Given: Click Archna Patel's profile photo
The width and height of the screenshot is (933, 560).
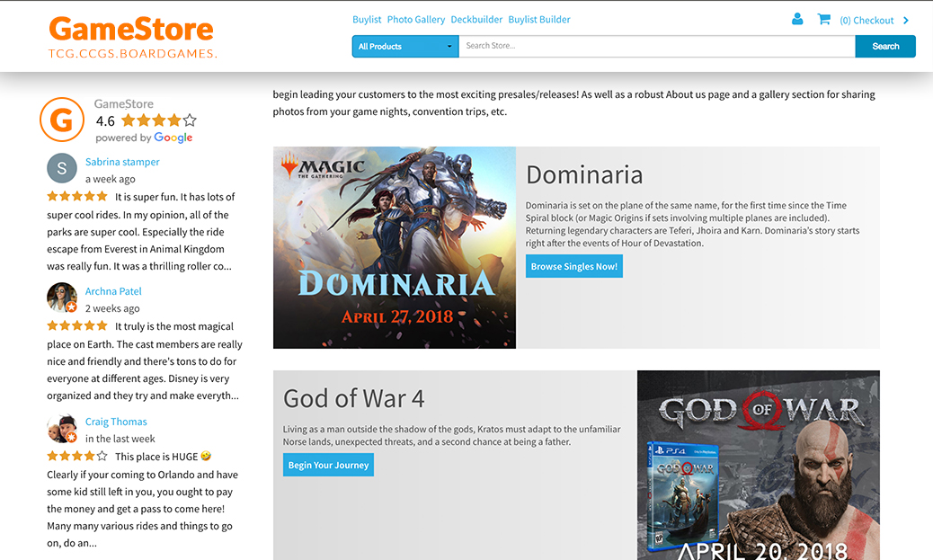Looking at the screenshot, I should [62, 298].
